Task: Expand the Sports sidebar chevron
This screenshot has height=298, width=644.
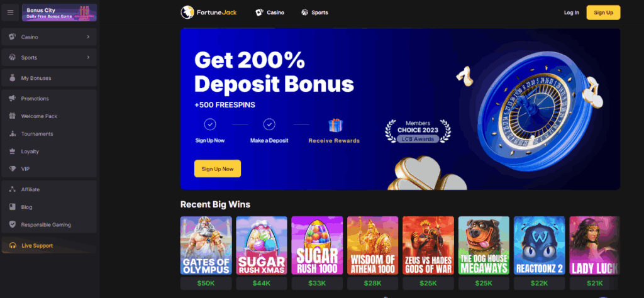Action: (x=88, y=57)
